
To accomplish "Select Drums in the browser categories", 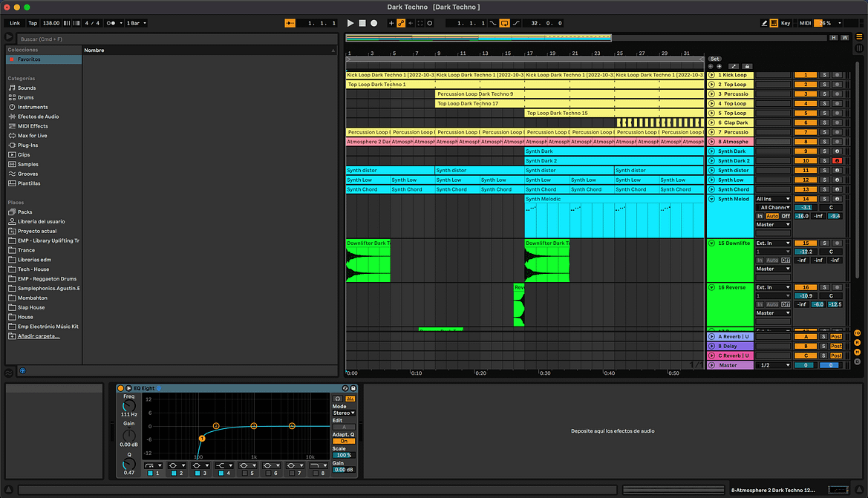I will (x=26, y=97).
